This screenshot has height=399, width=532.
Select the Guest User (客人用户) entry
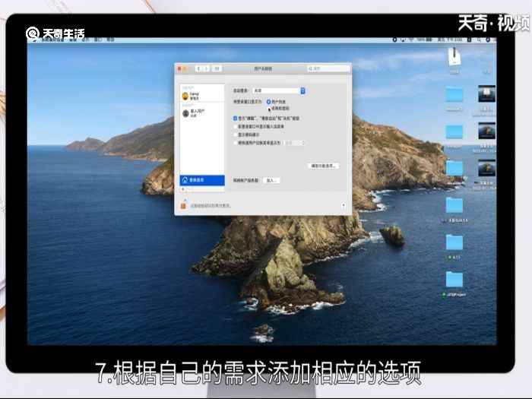(202, 113)
